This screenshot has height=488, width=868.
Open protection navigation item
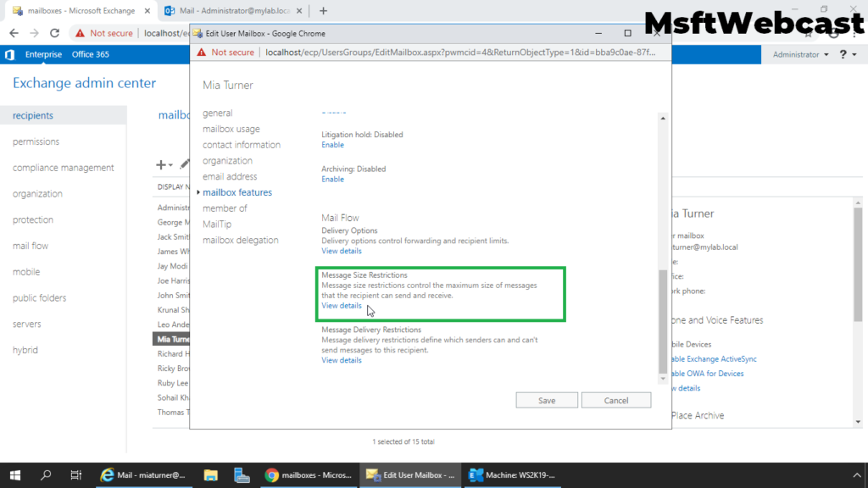[33, 219]
